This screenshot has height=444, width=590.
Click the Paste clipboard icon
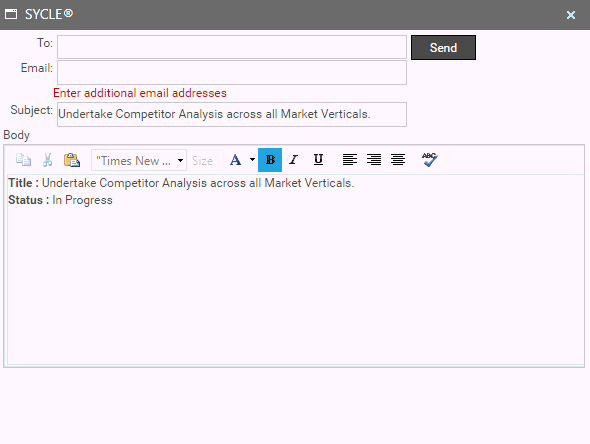tap(71, 160)
